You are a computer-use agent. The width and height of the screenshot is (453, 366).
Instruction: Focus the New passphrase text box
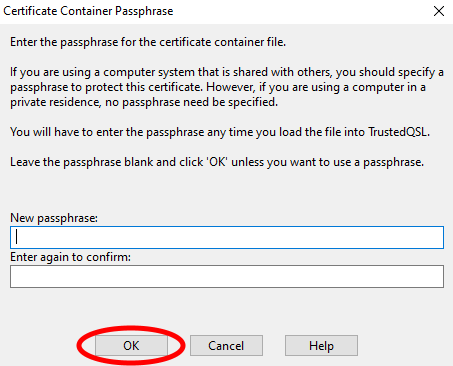coord(227,238)
